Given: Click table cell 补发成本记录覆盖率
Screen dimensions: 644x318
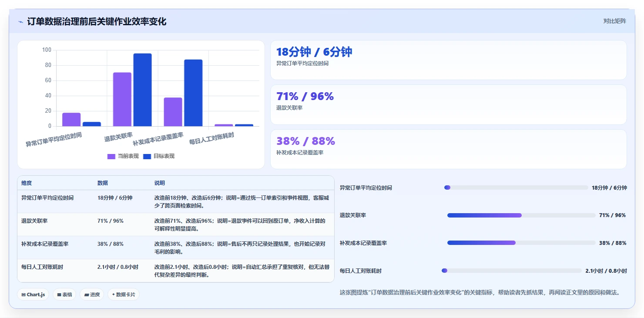Looking at the screenshot, I should (x=45, y=244).
